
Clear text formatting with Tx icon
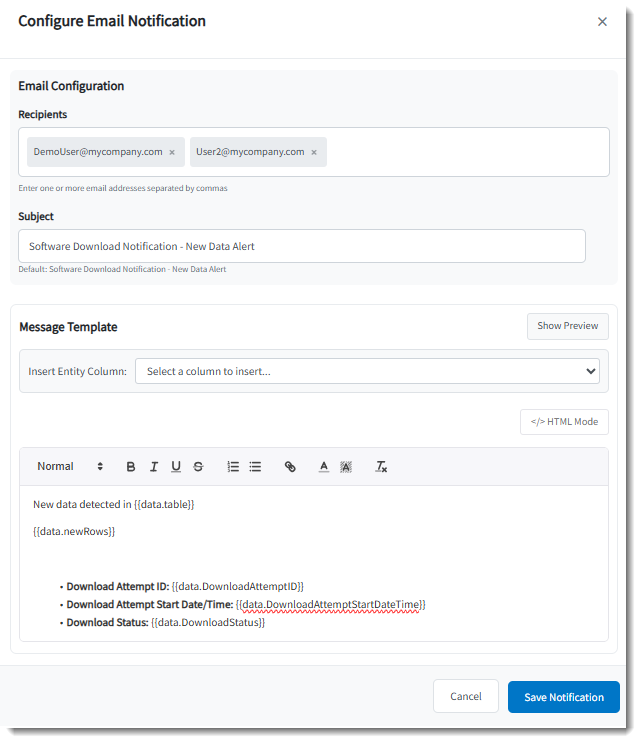(x=381, y=467)
